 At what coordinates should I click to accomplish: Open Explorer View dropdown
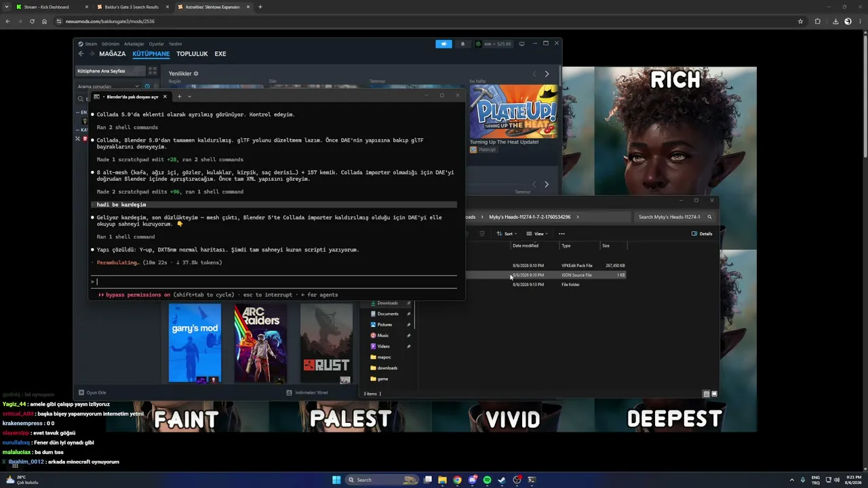click(536, 234)
